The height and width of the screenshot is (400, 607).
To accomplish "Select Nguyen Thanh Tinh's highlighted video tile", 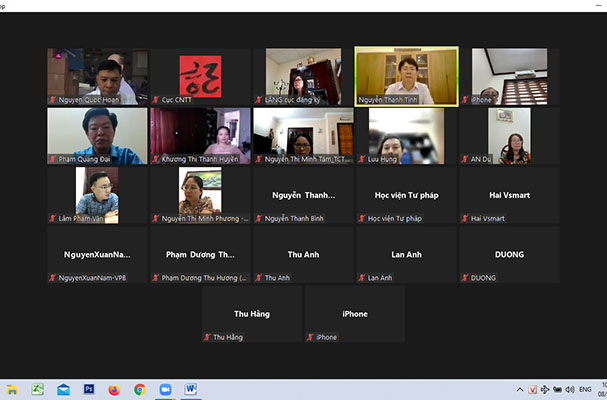I will point(406,76).
